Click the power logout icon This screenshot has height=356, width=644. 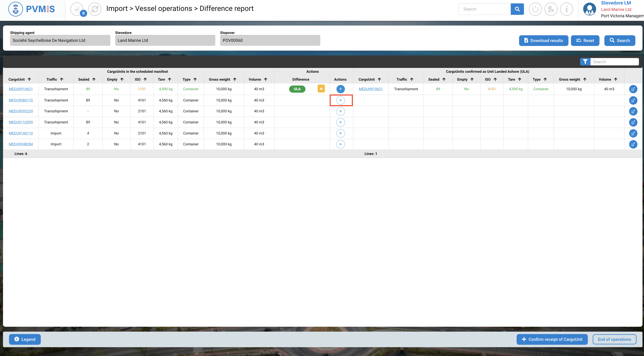point(535,9)
